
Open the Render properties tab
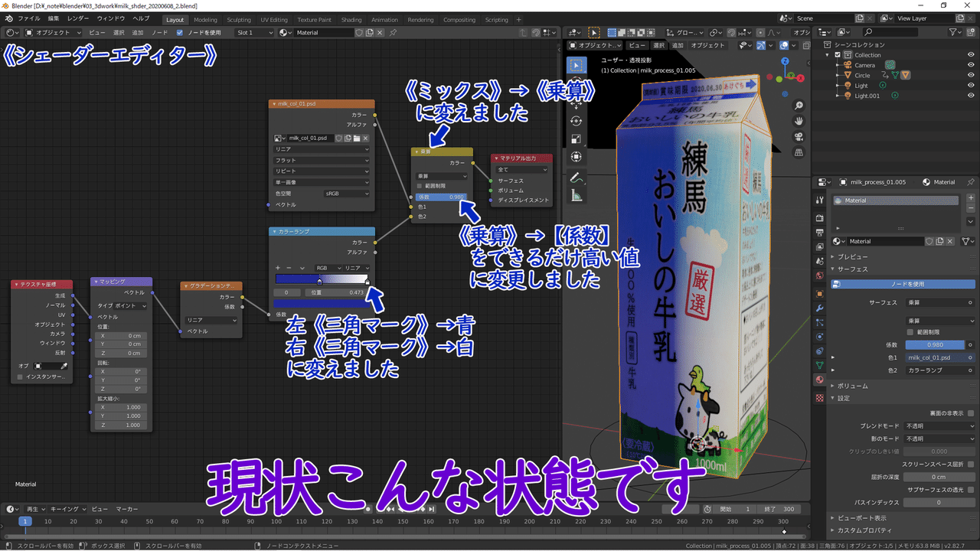[820, 218]
